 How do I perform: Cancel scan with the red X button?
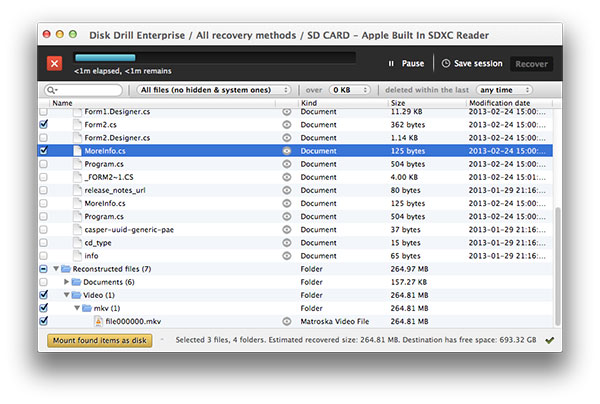(54, 64)
